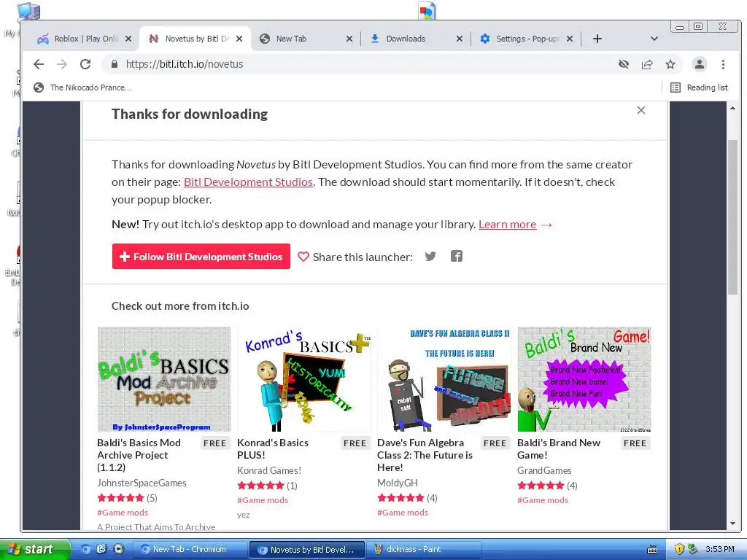This screenshot has width=747, height=560.
Task: Click the lock icon in address bar
Action: click(x=115, y=64)
